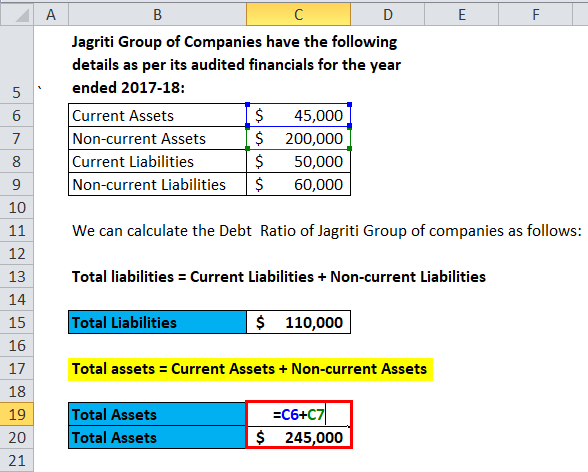The height and width of the screenshot is (472, 588).
Task: Select row 6 header
Action: click(16, 115)
